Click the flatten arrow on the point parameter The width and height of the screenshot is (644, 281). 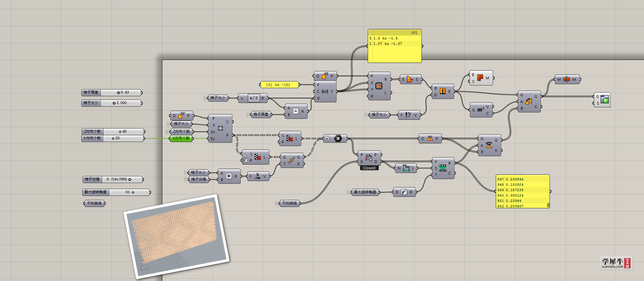[327, 138]
